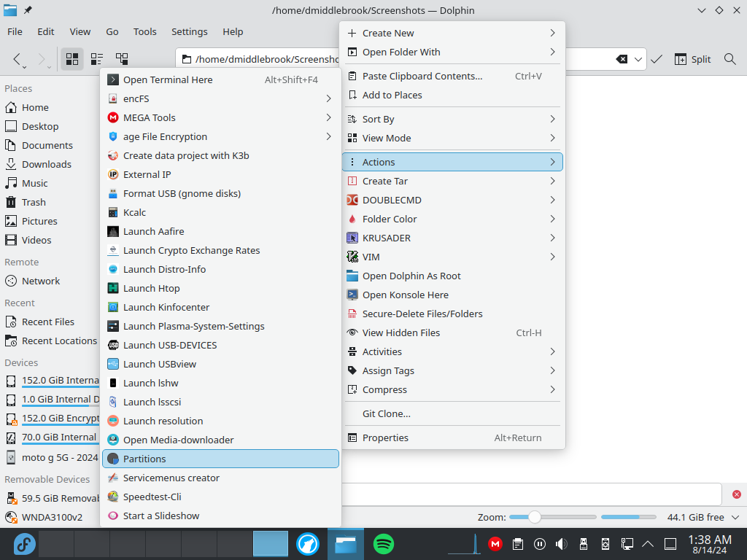Click Add to Places
This screenshot has width=747, height=560.
click(452, 96)
